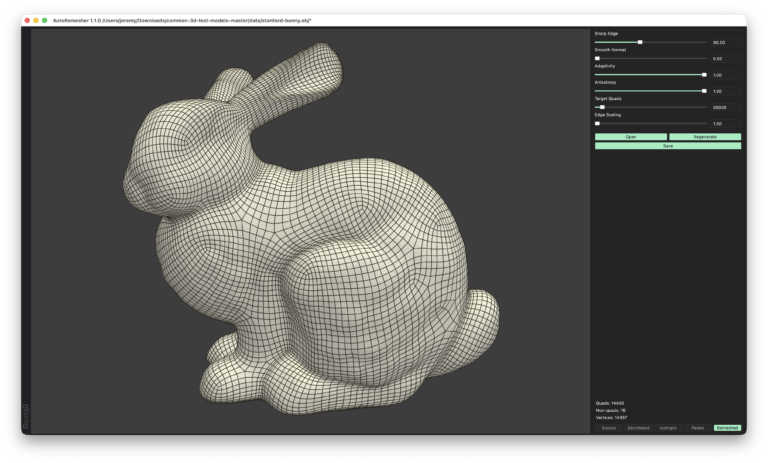The width and height of the screenshot is (768, 463).
Task: Edit the Adaptivity value field
Action: pyautogui.click(x=725, y=75)
